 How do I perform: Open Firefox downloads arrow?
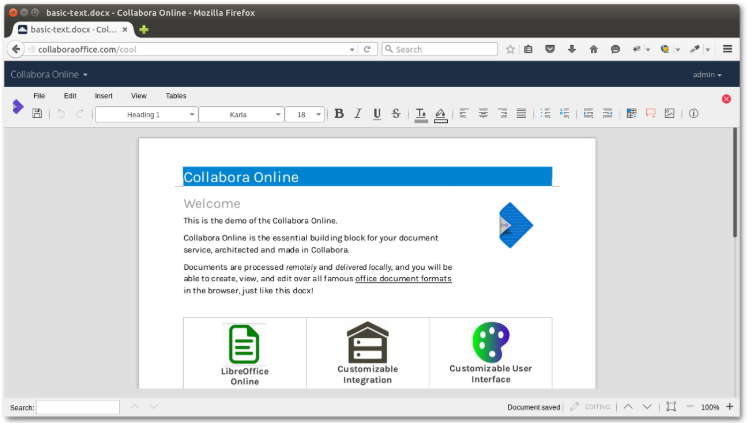pyautogui.click(x=572, y=49)
